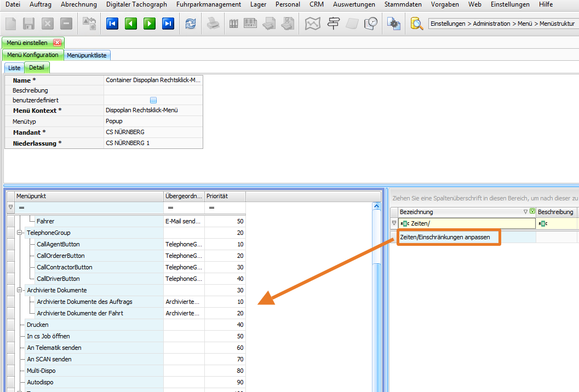
Task: Close the Menü einstellen tab
Action: pyautogui.click(x=57, y=43)
